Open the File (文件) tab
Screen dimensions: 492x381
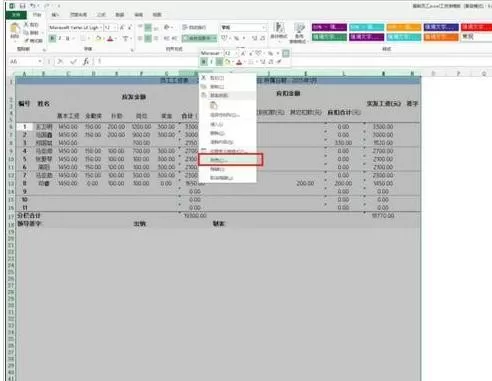coord(16,15)
